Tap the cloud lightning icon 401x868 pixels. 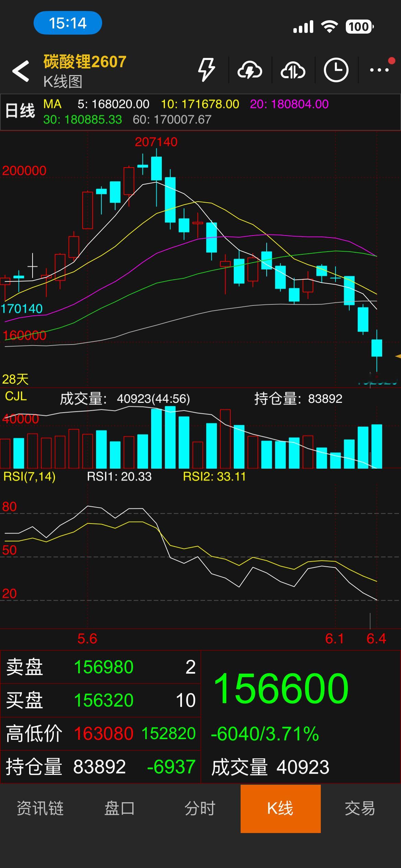[250, 70]
